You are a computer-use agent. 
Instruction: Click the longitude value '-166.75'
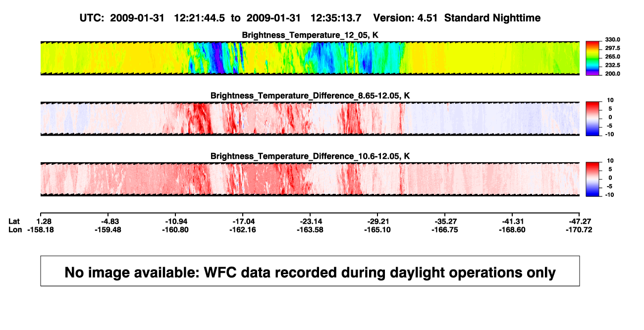click(444, 230)
